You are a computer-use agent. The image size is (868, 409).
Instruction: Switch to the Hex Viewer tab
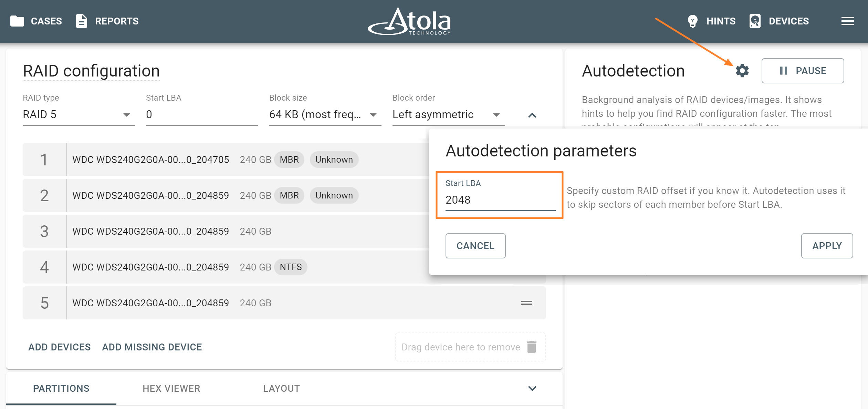[x=171, y=388]
